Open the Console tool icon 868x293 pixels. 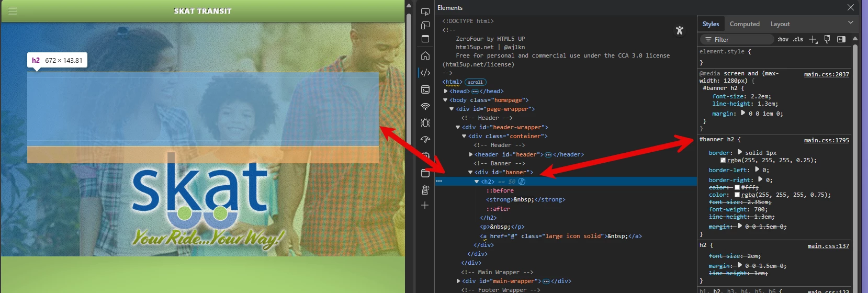click(425, 89)
